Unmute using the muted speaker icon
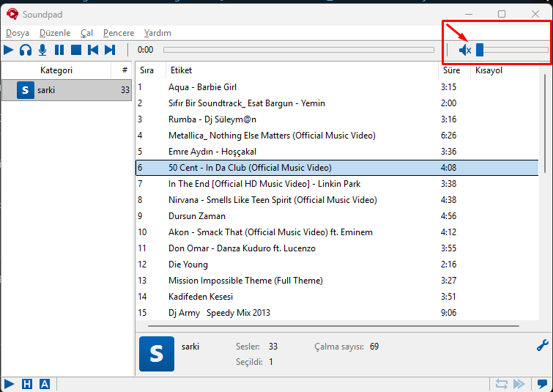 465,50
